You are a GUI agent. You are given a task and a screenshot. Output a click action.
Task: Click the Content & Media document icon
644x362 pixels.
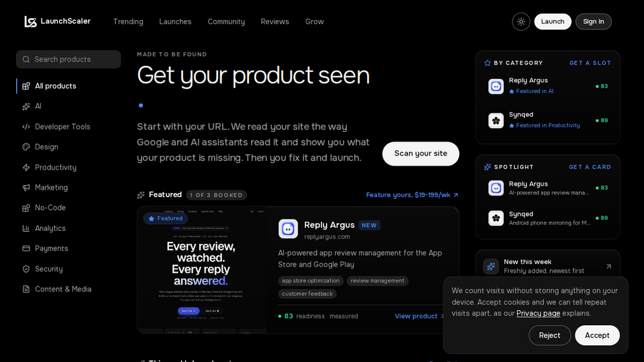[26, 289]
